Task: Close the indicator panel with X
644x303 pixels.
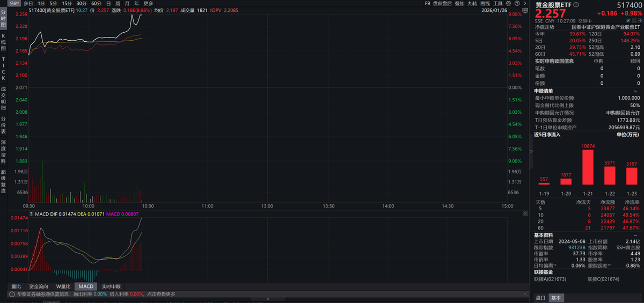Action: 525,213
